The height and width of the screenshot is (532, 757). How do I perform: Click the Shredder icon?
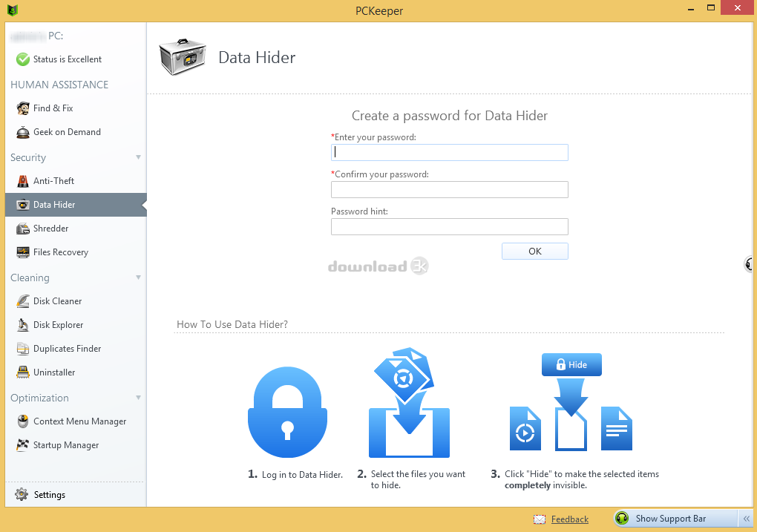click(23, 229)
